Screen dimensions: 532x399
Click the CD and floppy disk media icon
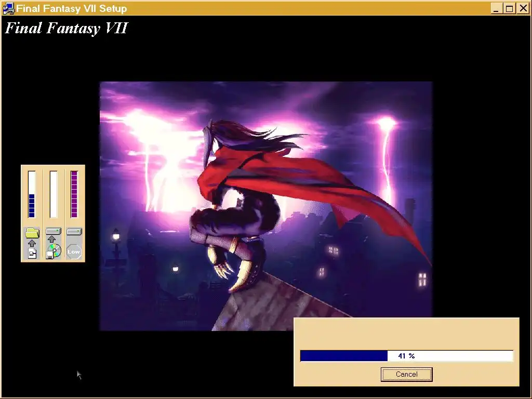click(x=54, y=251)
